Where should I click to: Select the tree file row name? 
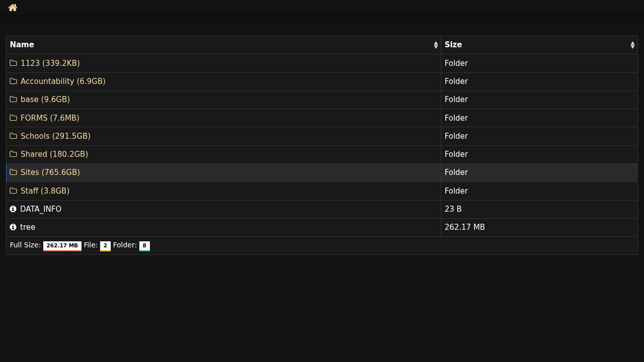pos(28,227)
